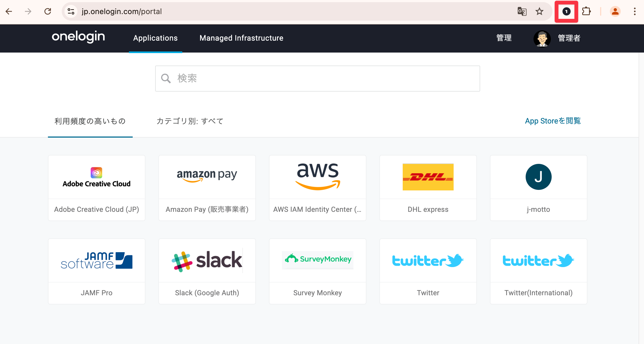Open the OneLogin browser extension icon

pyautogui.click(x=566, y=11)
